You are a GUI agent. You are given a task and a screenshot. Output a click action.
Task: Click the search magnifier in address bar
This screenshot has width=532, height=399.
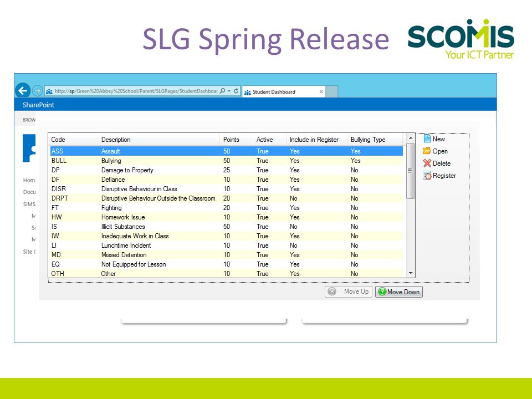(x=223, y=91)
